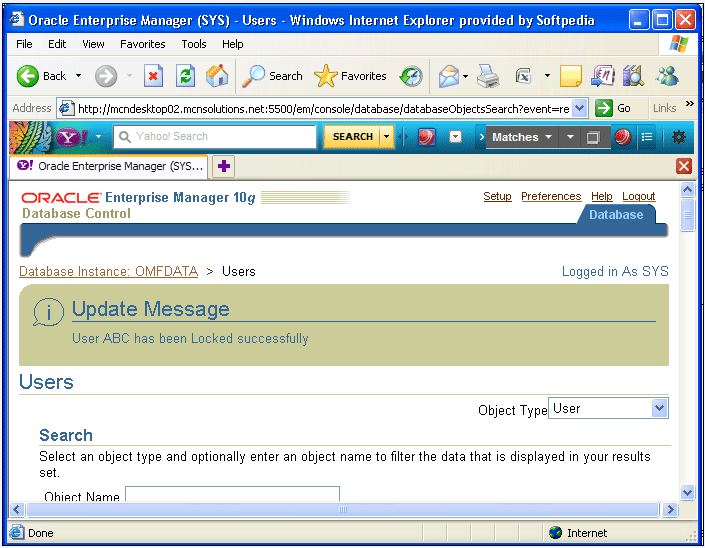The width and height of the screenshot is (705, 548).
Task: Open the yellow note icon
Action: click(x=571, y=76)
